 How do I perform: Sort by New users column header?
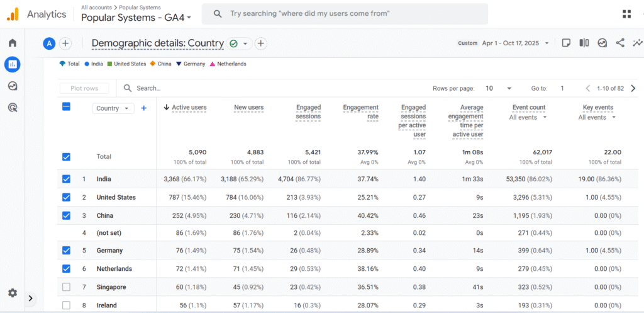click(x=248, y=108)
